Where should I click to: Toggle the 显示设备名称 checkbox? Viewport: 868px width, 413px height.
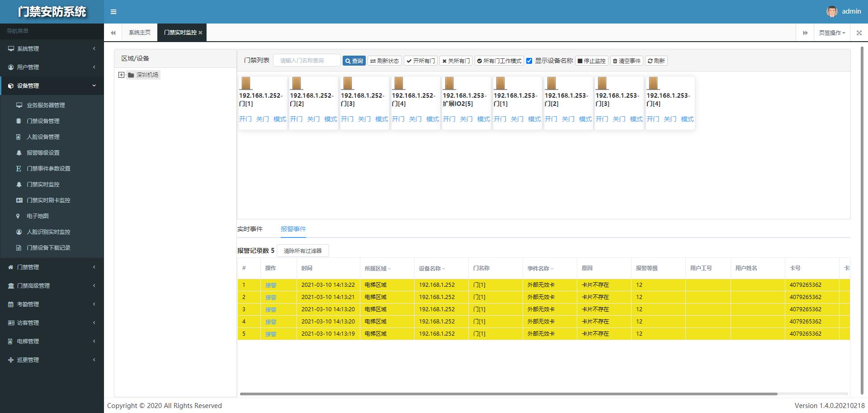tap(529, 61)
